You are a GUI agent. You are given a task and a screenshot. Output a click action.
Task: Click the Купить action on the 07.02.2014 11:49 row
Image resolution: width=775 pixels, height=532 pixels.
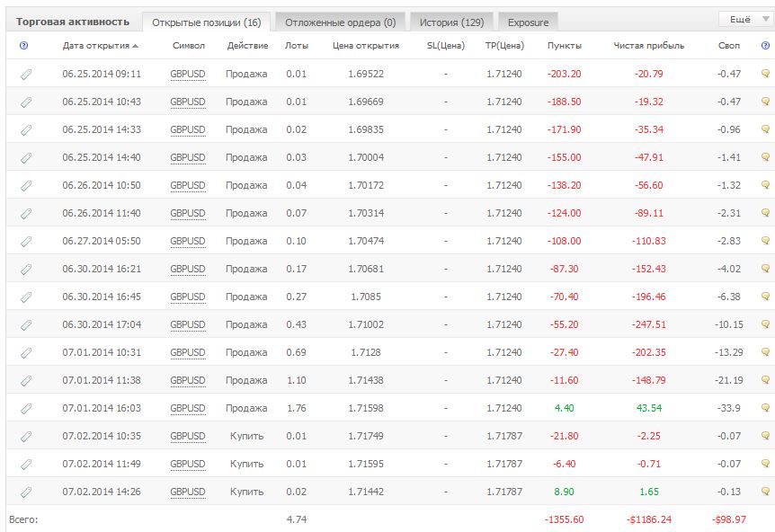click(246, 464)
